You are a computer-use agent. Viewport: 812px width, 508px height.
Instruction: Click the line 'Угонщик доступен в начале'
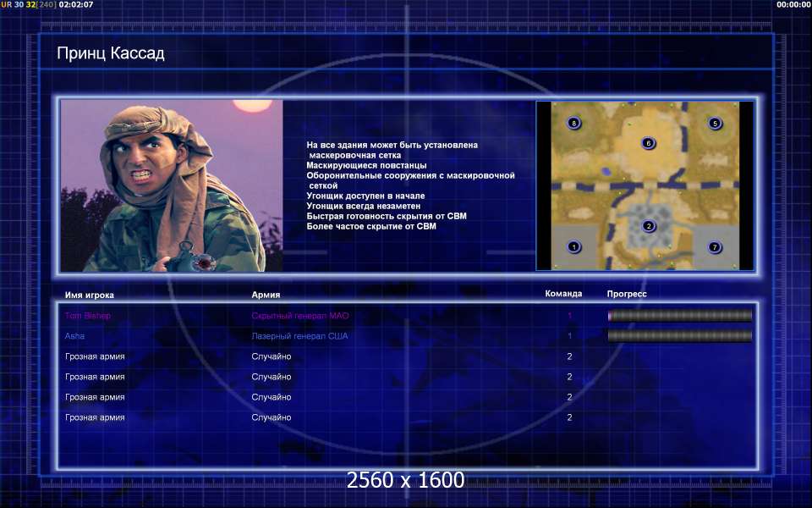365,196
